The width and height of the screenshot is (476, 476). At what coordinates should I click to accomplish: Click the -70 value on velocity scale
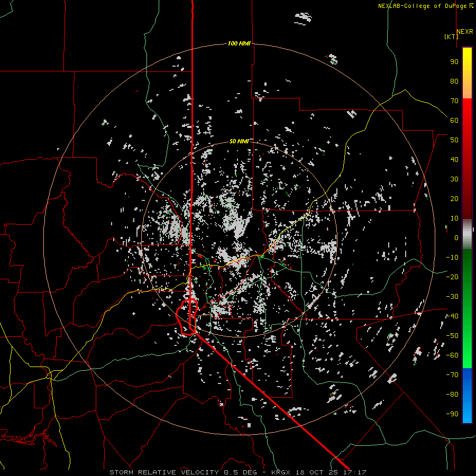click(x=452, y=375)
